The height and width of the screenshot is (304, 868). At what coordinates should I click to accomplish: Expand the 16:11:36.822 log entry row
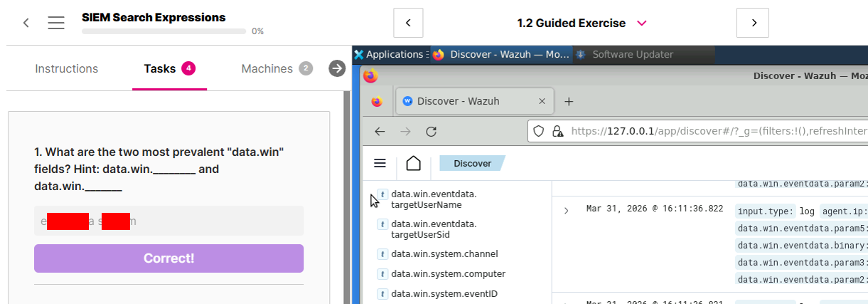click(566, 210)
